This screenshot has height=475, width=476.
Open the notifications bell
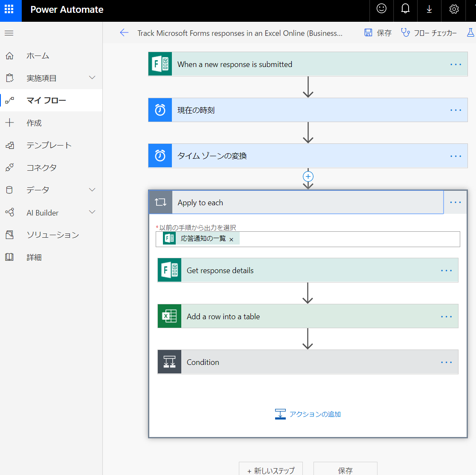[405, 9]
